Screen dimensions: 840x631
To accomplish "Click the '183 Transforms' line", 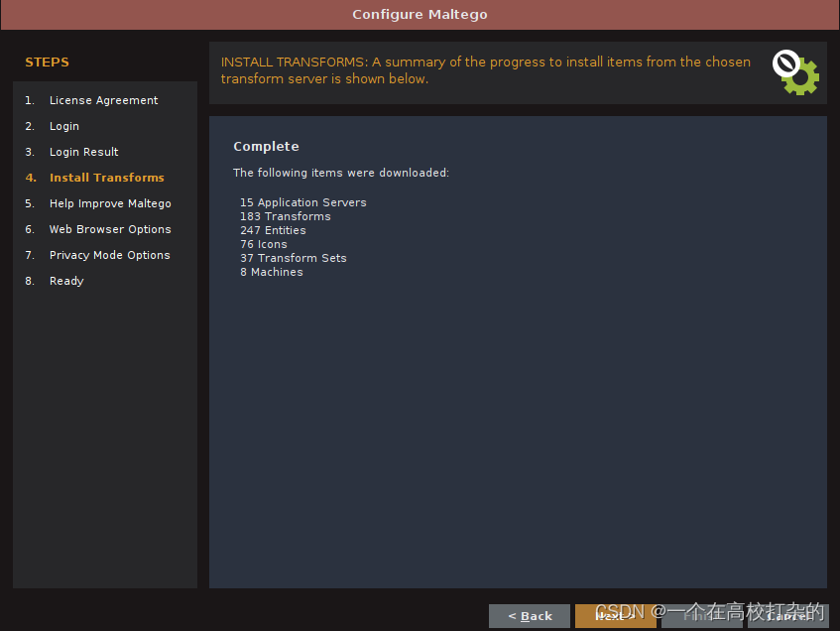I will tap(285, 216).
